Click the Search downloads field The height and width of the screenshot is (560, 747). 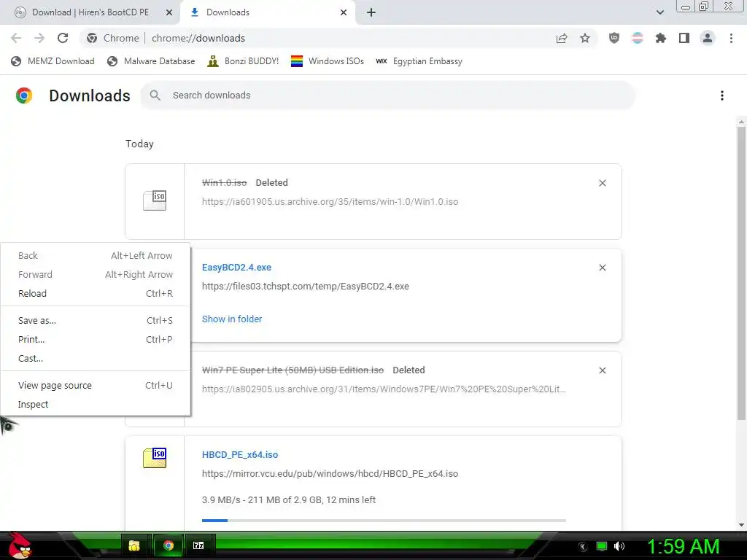point(388,96)
